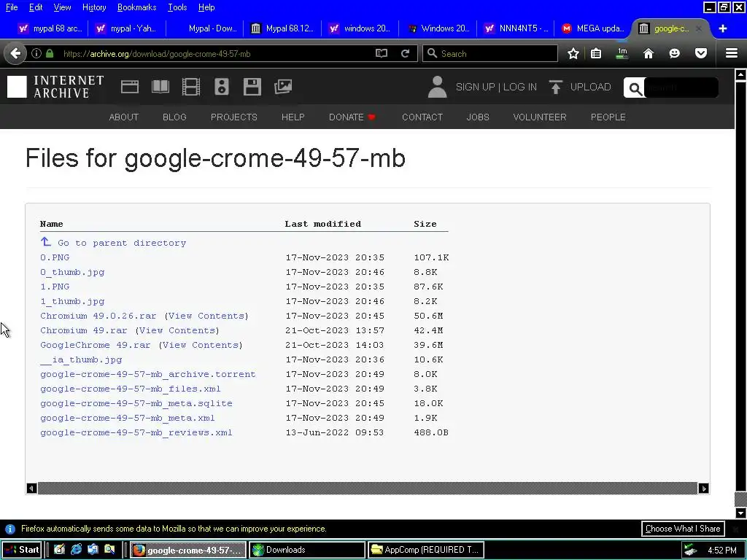747x560 pixels.
Task: Show bookmarks list toolbar icon
Action: click(596, 53)
